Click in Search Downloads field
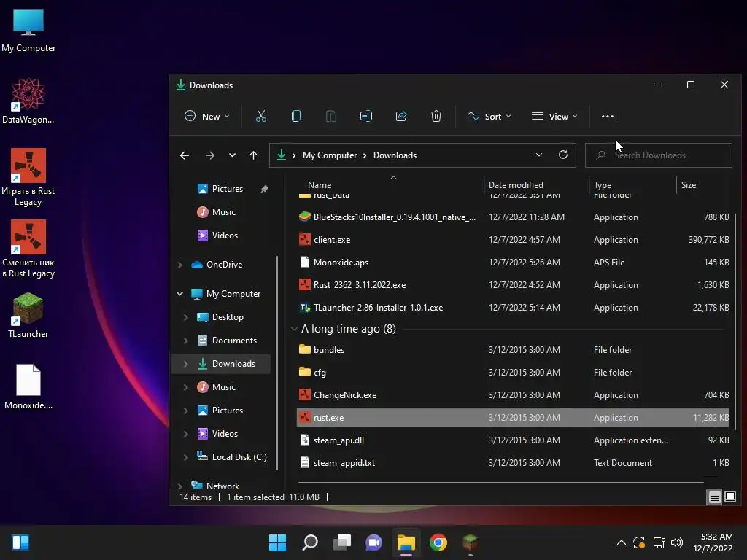This screenshot has height=560, width=747. (659, 155)
